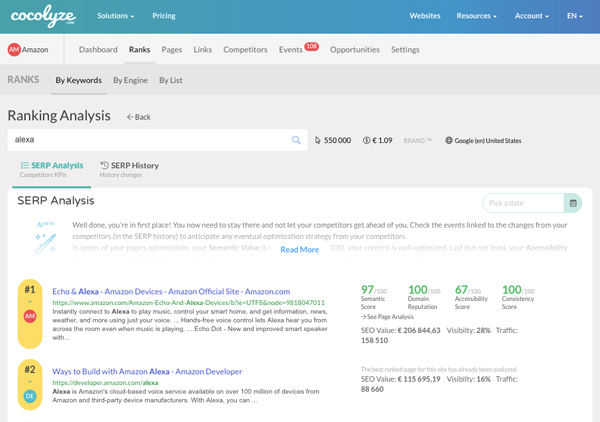This screenshot has height=422, width=600.
Task: Select the SERP Analysis tab
Action: coord(52,169)
